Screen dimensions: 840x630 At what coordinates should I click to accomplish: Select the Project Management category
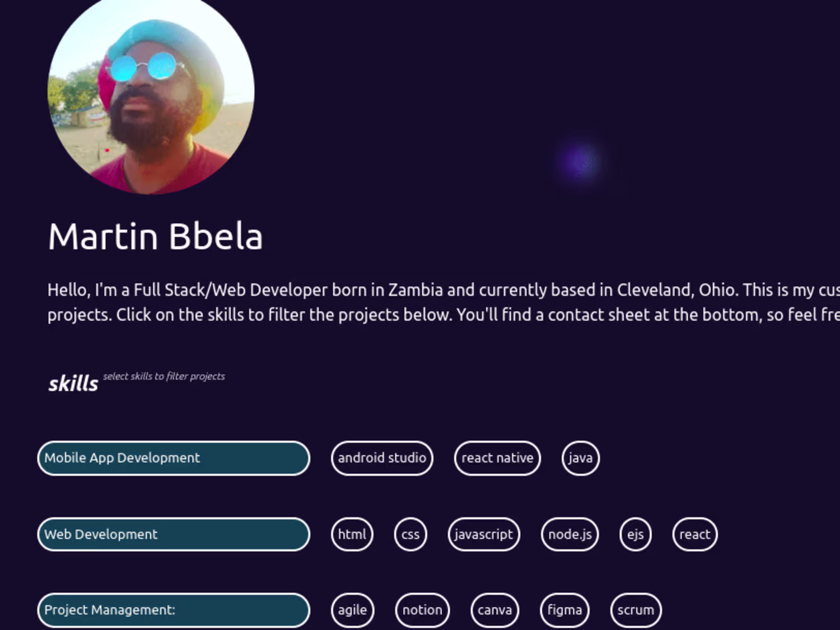174,610
